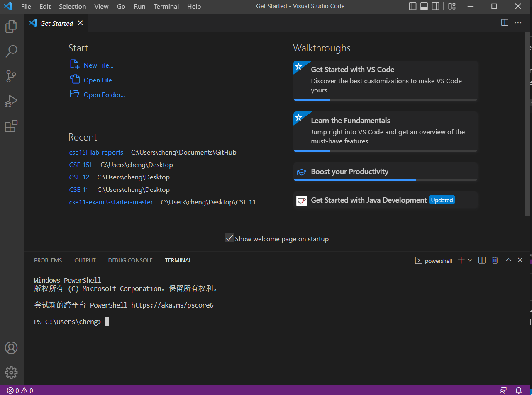Click the https://aka.ms/pscore6 link in terminal
The width and height of the screenshot is (532, 395).
(172, 305)
